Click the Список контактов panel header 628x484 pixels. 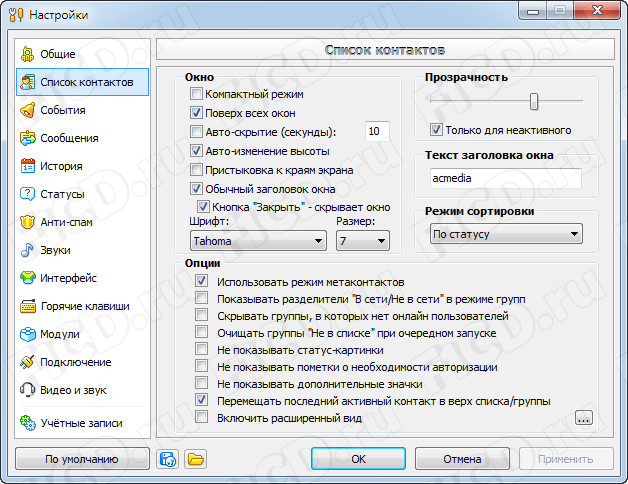click(385, 50)
